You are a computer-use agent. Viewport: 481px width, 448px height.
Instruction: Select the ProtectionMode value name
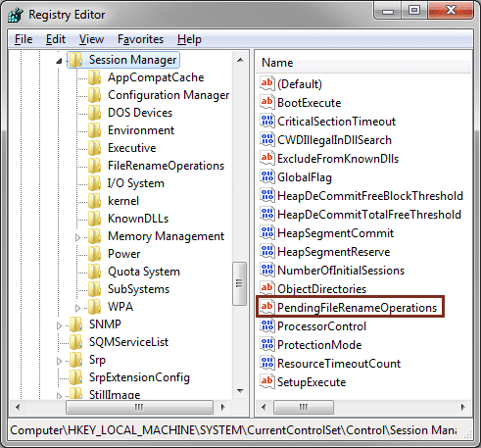(319, 345)
